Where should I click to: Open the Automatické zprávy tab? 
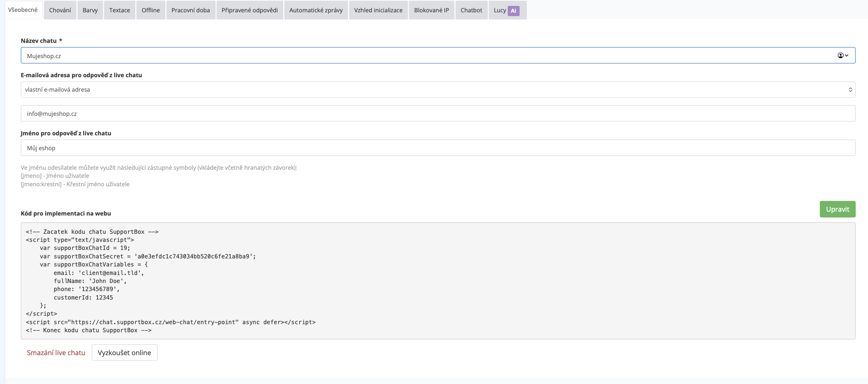click(x=316, y=10)
